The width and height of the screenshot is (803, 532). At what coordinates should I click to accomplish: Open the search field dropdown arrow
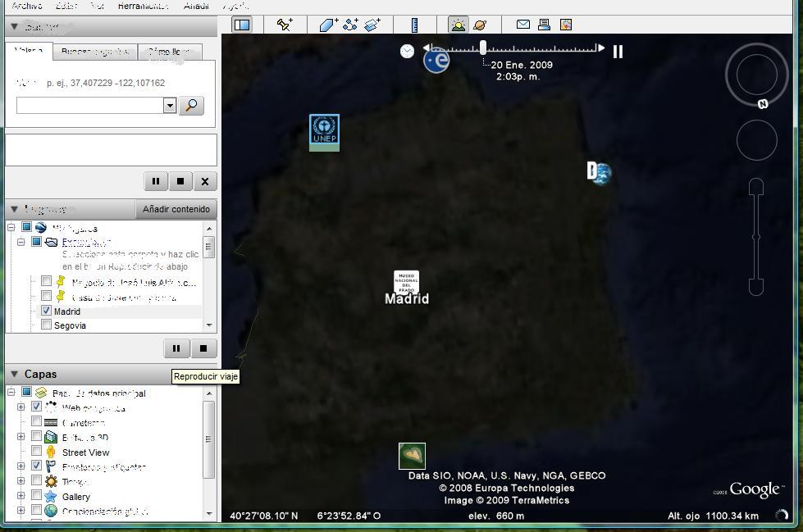170,106
